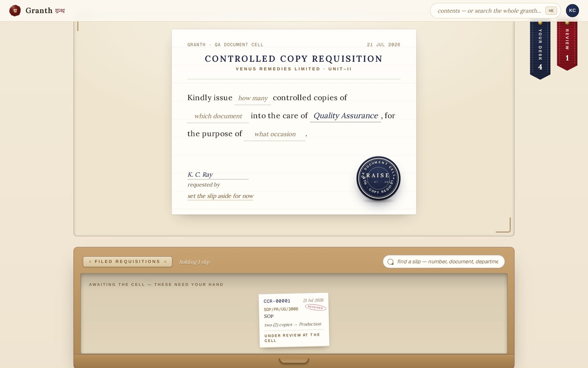Select the "which document" blank
The height and width of the screenshot is (368, 588).
(218, 116)
